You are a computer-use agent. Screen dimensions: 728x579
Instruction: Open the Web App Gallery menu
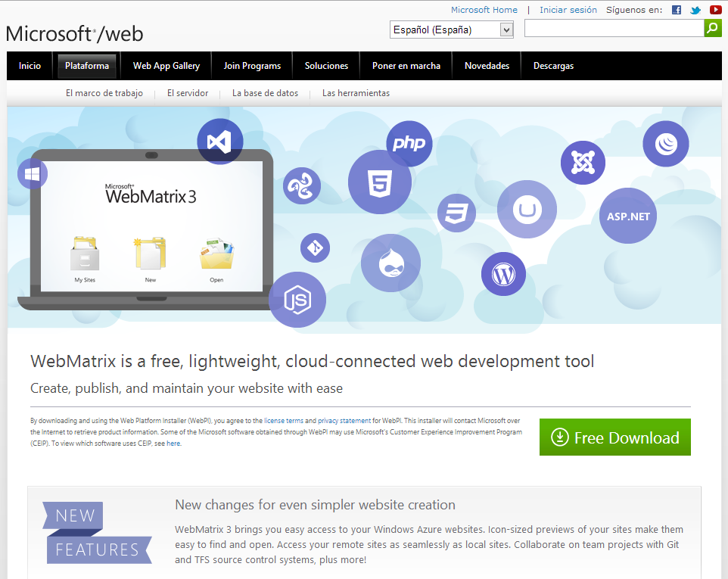point(166,66)
